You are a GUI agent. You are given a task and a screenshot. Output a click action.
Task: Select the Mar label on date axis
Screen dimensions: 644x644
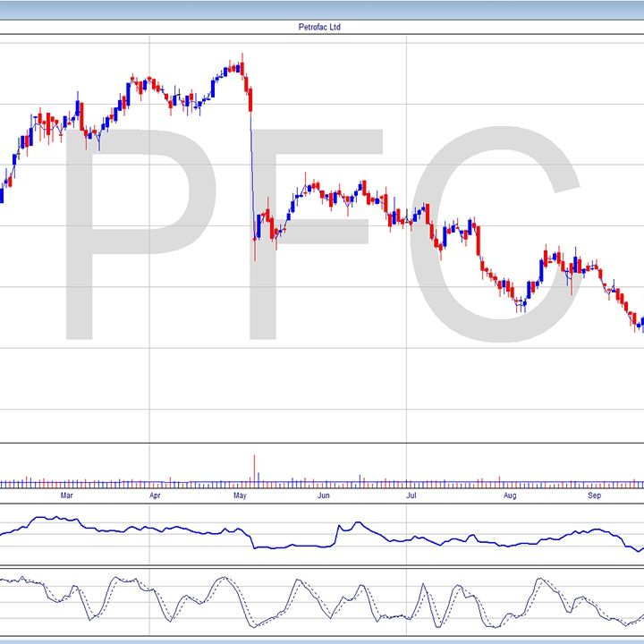coord(65,494)
